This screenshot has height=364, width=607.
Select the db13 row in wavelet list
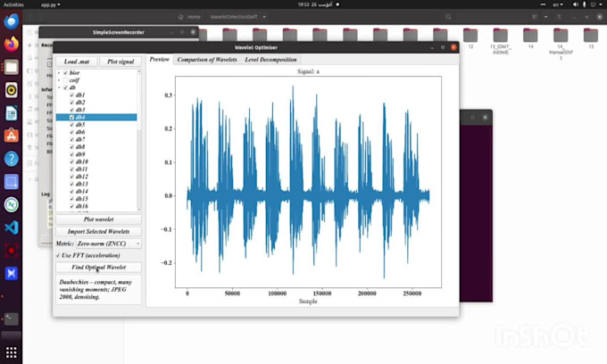coord(96,184)
